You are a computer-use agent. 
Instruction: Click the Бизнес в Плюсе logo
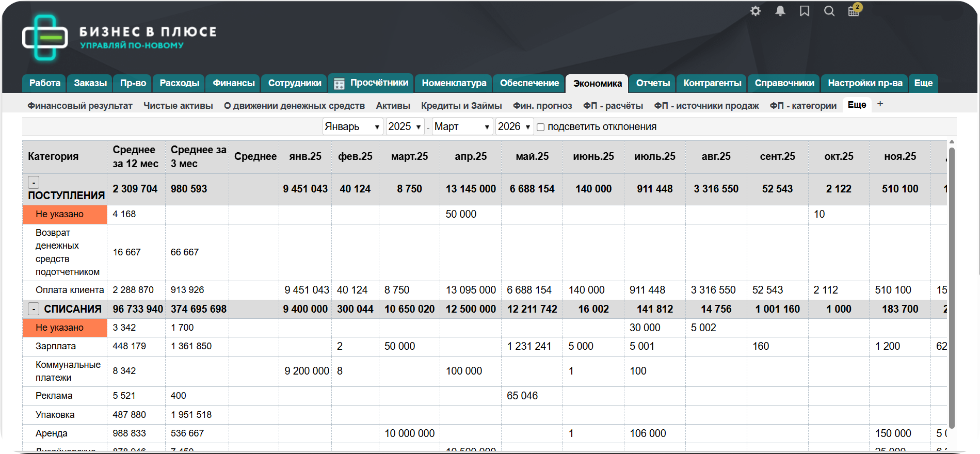pos(119,38)
